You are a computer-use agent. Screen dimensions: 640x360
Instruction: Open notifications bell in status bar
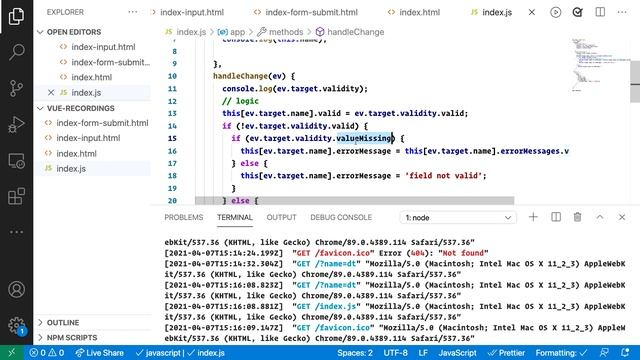point(625,353)
